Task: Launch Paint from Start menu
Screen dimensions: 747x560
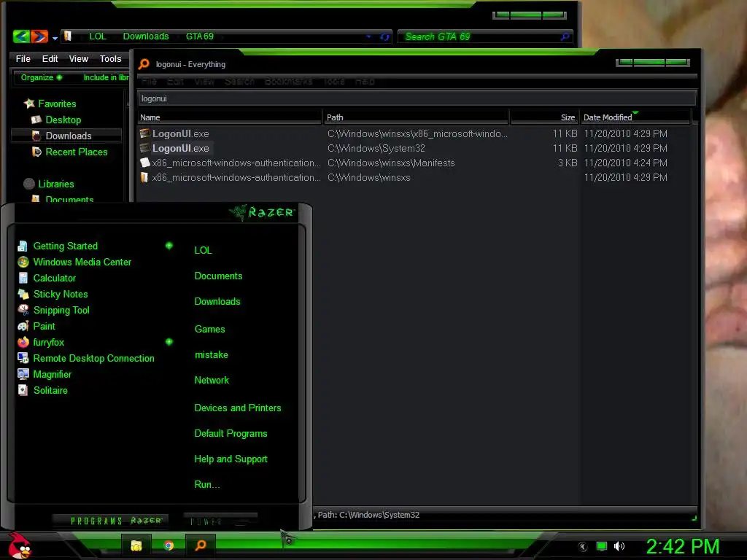Action: click(x=44, y=326)
